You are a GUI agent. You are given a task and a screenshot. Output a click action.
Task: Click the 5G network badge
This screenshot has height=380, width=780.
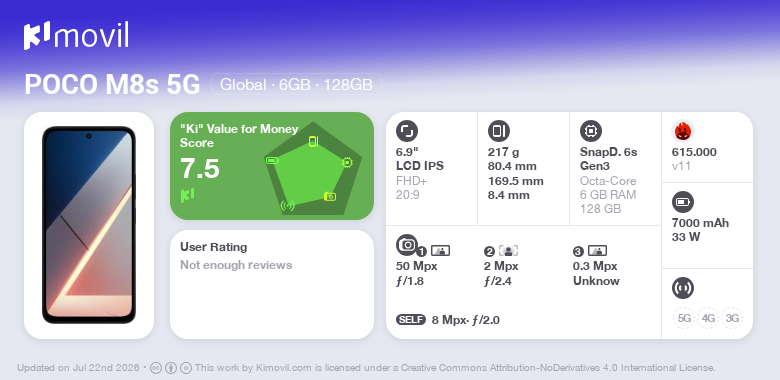pyautogui.click(x=684, y=318)
